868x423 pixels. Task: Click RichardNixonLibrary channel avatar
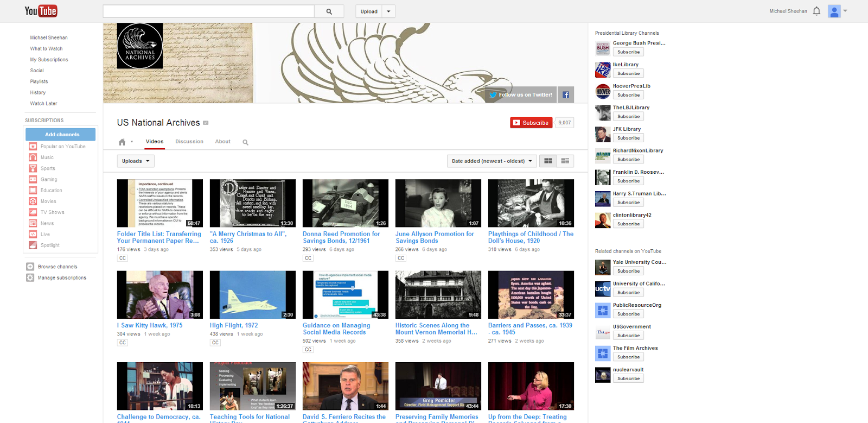point(603,156)
